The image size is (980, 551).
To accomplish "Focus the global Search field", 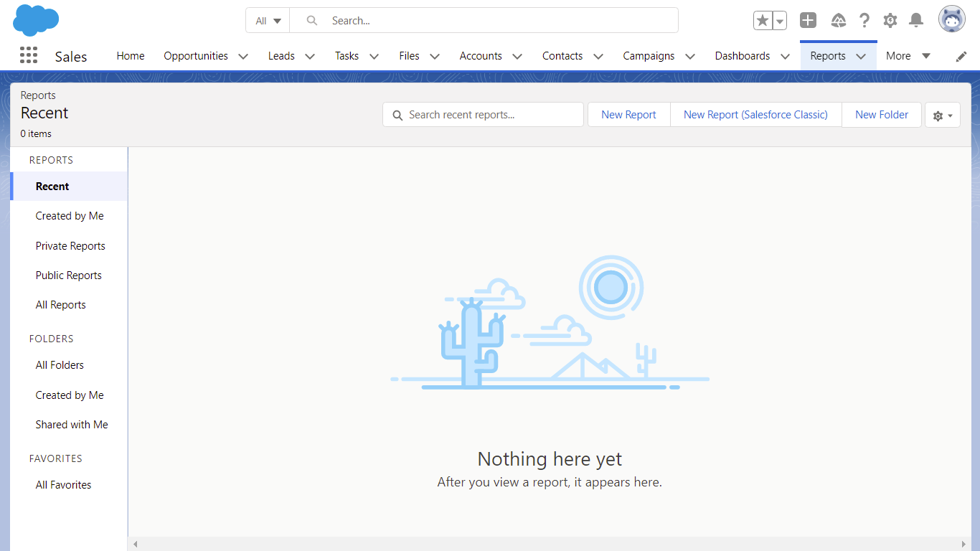I will 484,21.
